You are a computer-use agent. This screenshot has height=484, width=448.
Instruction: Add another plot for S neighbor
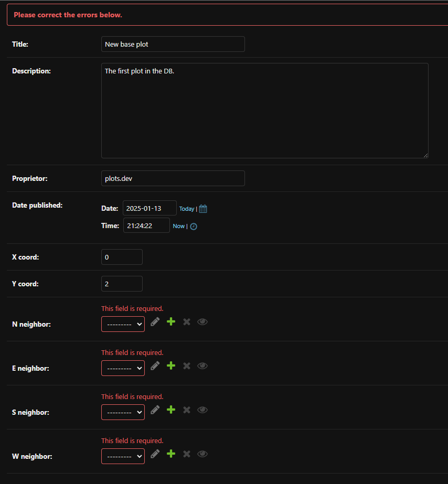170,410
